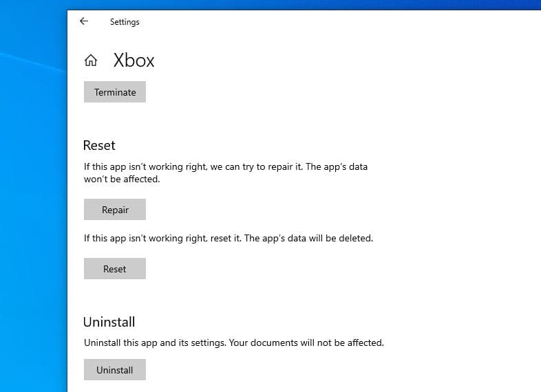
Task: Click the repair description text
Action: pyautogui.click(x=225, y=167)
